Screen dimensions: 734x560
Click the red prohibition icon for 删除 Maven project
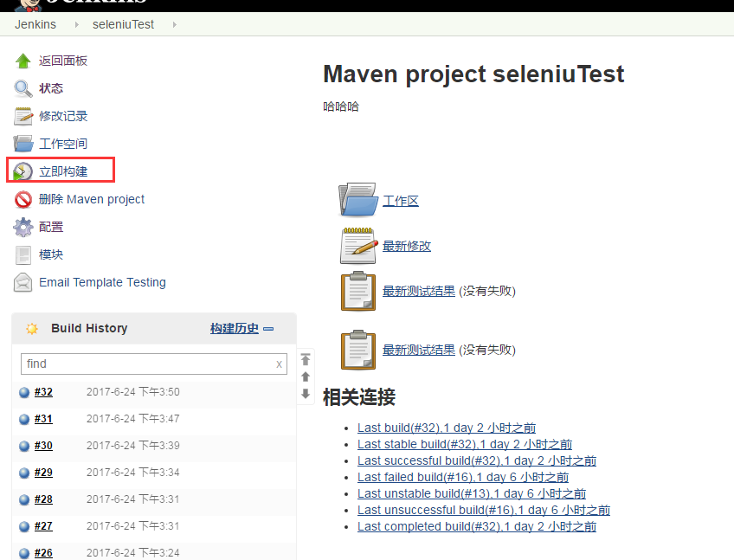tap(23, 199)
